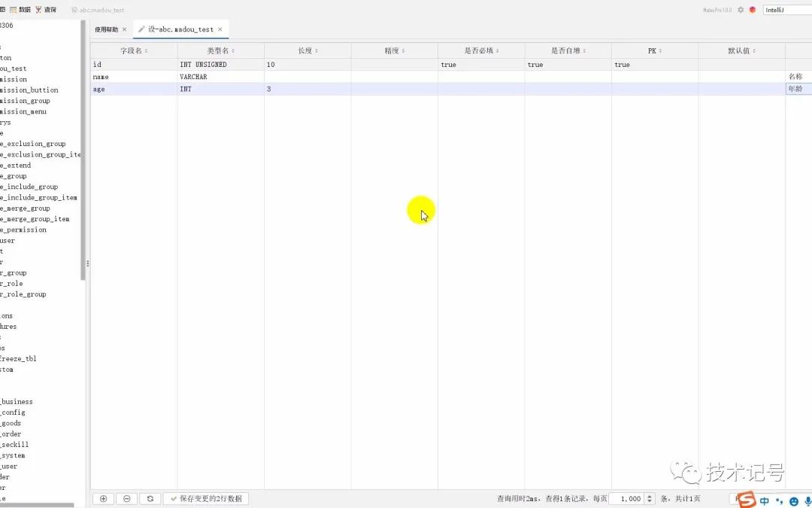The width and height of the screenshot is (812, 508).
Task: Select the 'VARCHAR' type cell
Action: click(x=221, y=77)
